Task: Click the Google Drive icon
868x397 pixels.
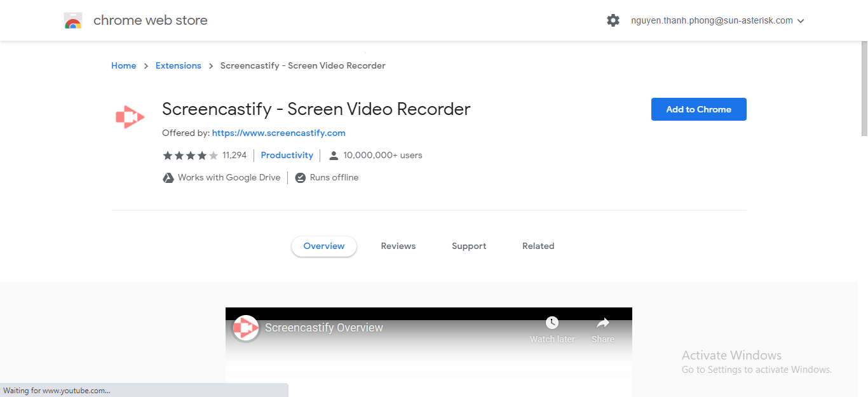Action: (x=168, y=178)
